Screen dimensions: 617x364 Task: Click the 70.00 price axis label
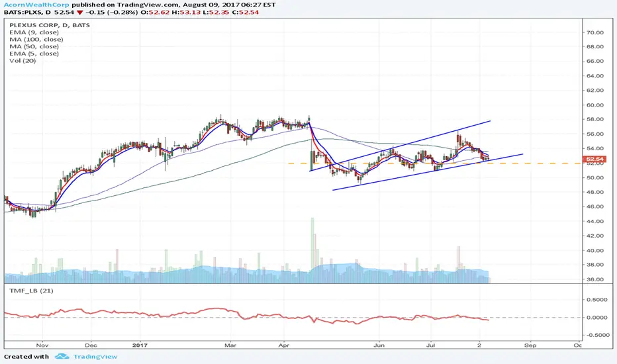click(x=595, y=32)
